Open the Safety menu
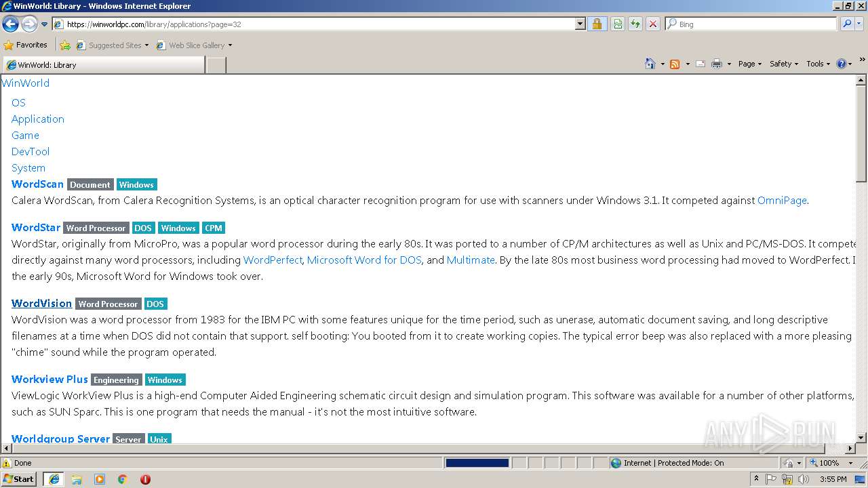 [784, 64]
